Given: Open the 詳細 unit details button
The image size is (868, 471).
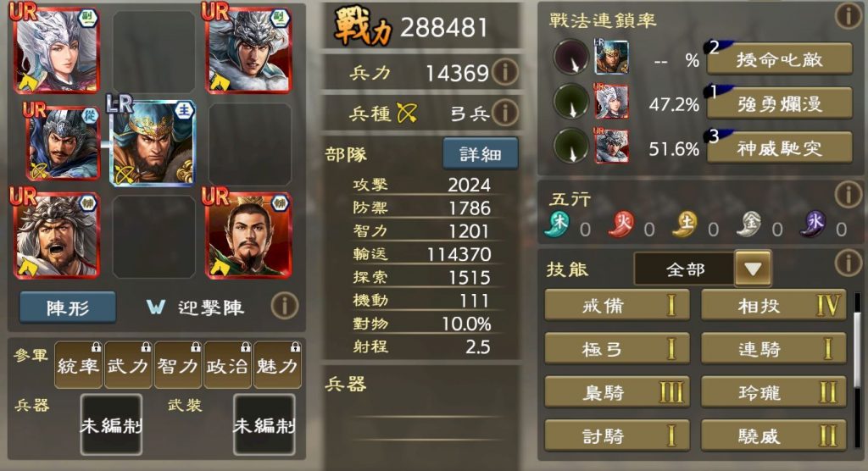Looking at the screenshot, I should coord(481,153).
